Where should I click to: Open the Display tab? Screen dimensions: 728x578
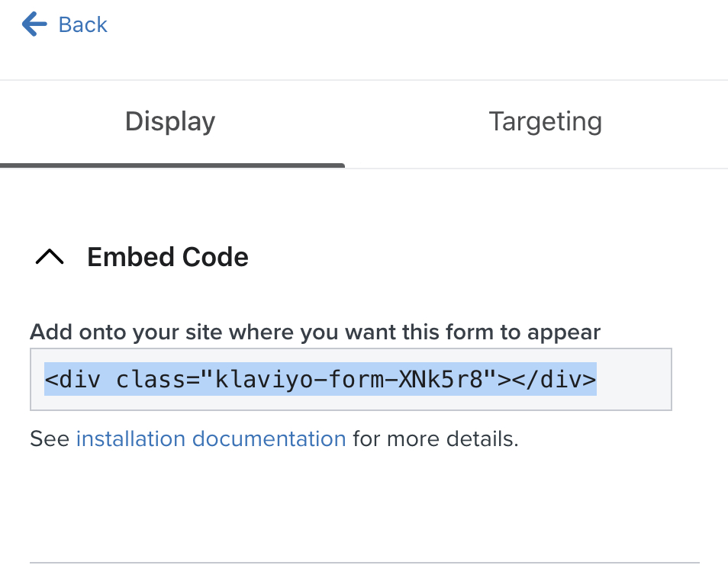pos(169,121)
